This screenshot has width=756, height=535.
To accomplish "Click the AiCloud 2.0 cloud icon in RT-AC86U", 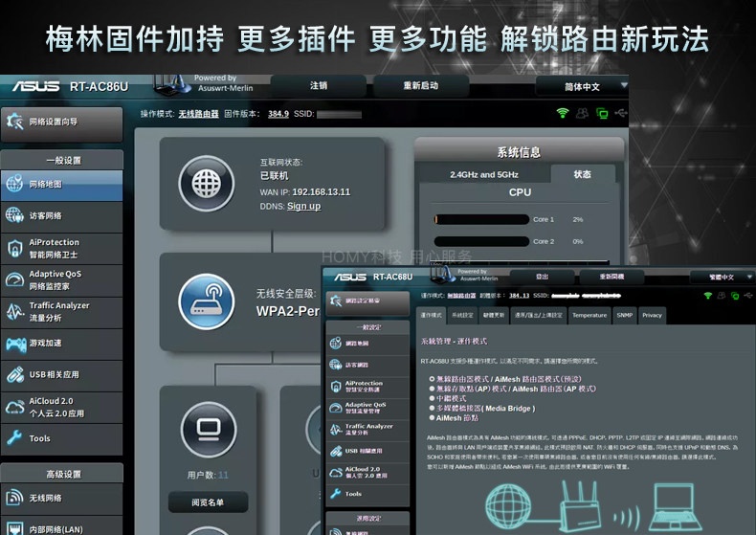I will tap(15, 407).
